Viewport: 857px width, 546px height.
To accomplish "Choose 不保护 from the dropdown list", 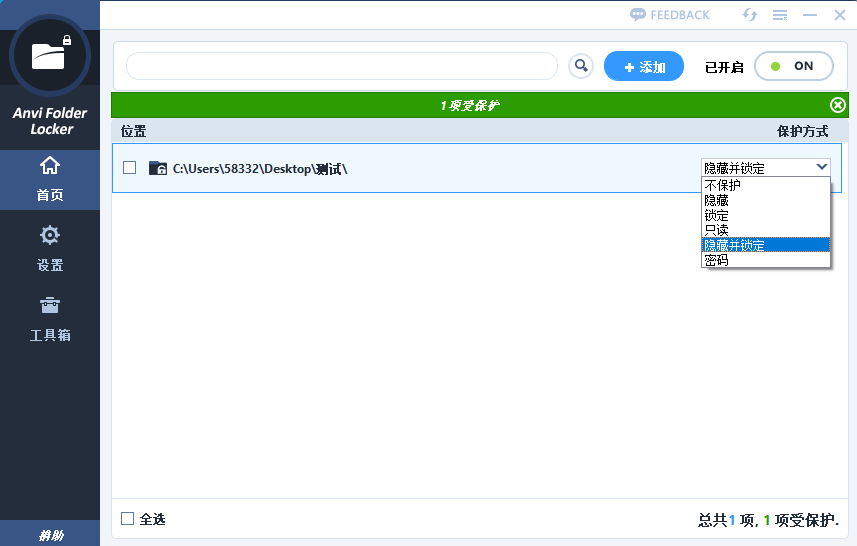I will pyautogui.click(x=766, y=185).
